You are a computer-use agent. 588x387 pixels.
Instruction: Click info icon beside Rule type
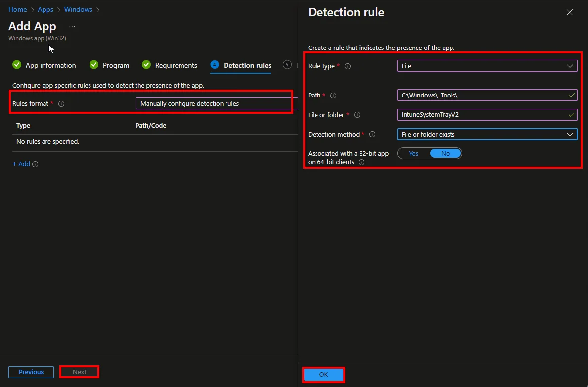click(348, 66)
